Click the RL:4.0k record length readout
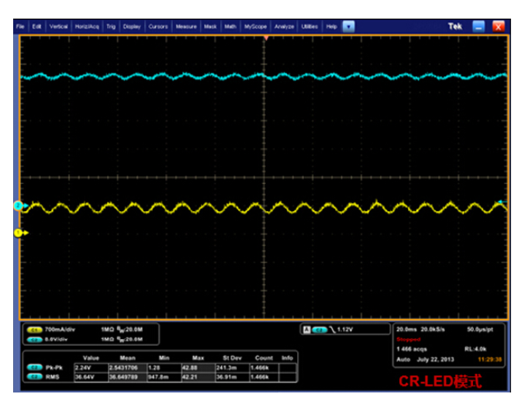 (475, 349)
